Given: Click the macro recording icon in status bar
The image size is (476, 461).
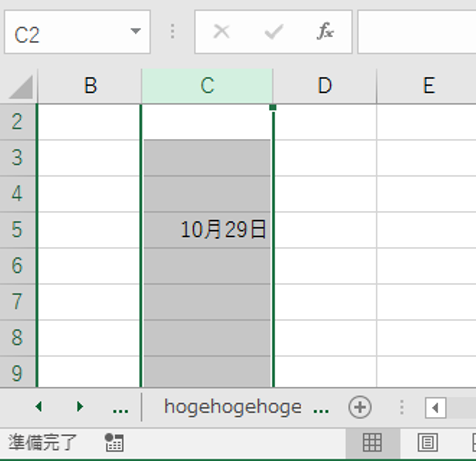Looking at the screenshot, I should pyautogui.click(x=114, y=443).
